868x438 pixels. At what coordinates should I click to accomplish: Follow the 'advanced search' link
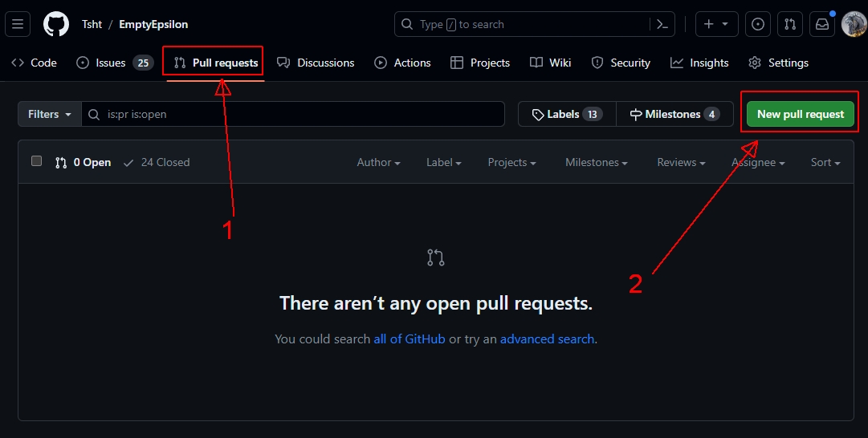pyautogui.click(x=547, y=339)
